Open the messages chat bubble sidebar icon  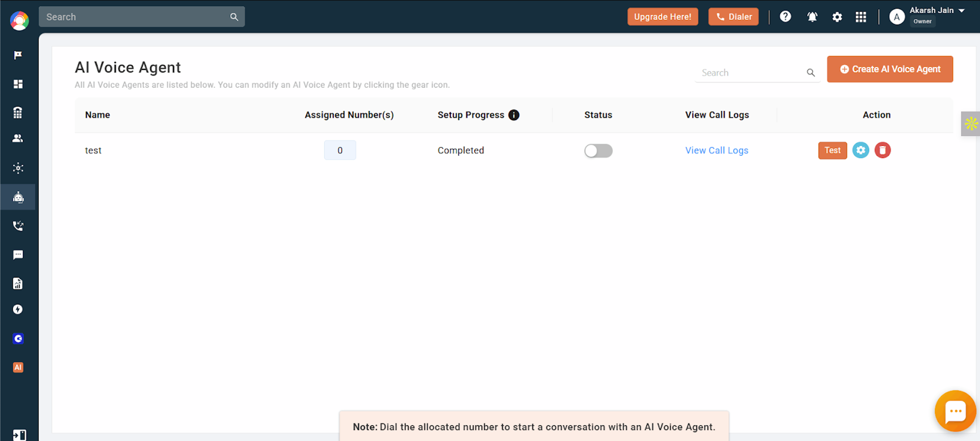coord(18,254)
